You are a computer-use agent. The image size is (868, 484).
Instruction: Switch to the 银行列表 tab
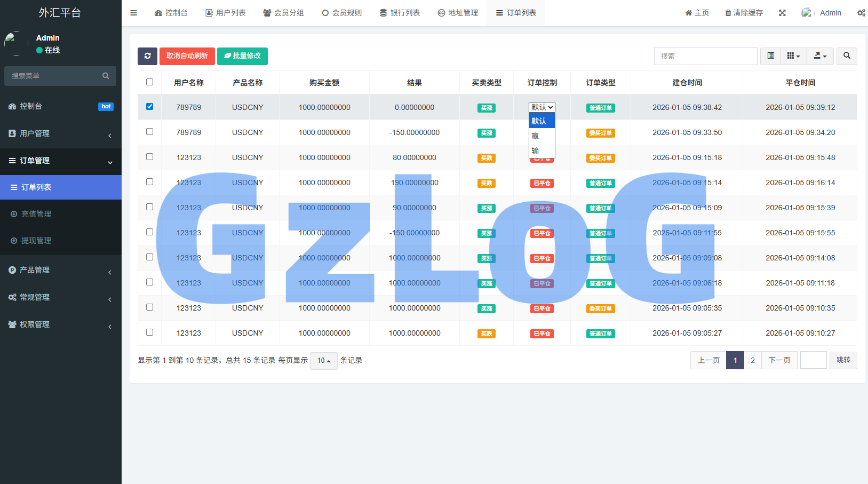pos(400,12)
